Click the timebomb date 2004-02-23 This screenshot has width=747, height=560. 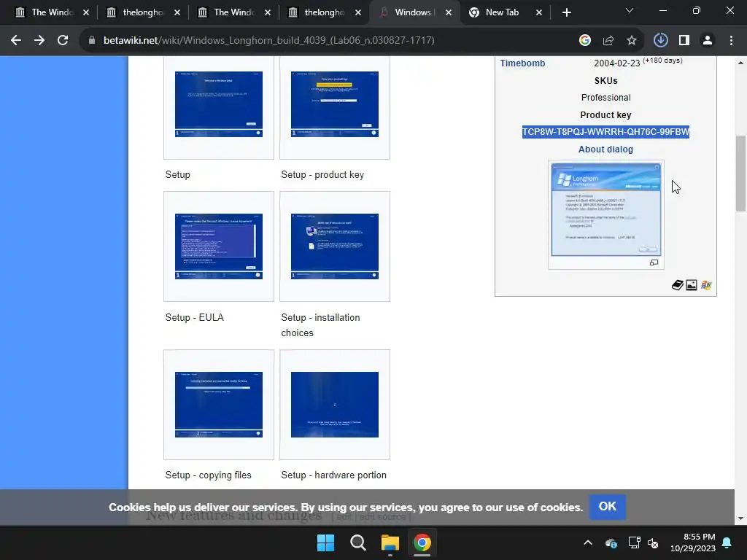[x=616, y=63]
